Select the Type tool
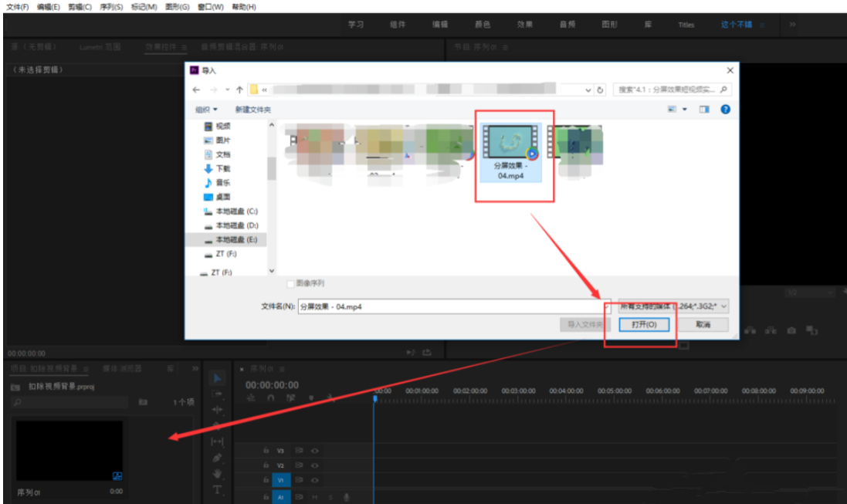Viewport: 847px width, 504px height. [x=217, y=490]
